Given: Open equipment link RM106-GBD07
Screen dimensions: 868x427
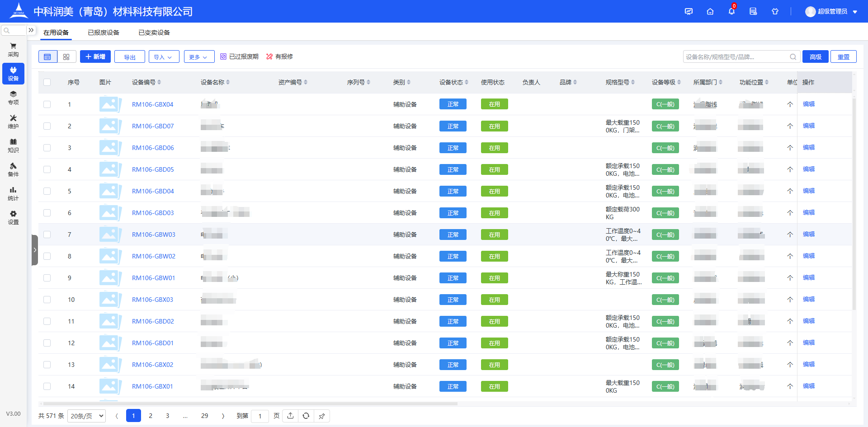Looking at the screenshot, I should (x=153, y=126).
